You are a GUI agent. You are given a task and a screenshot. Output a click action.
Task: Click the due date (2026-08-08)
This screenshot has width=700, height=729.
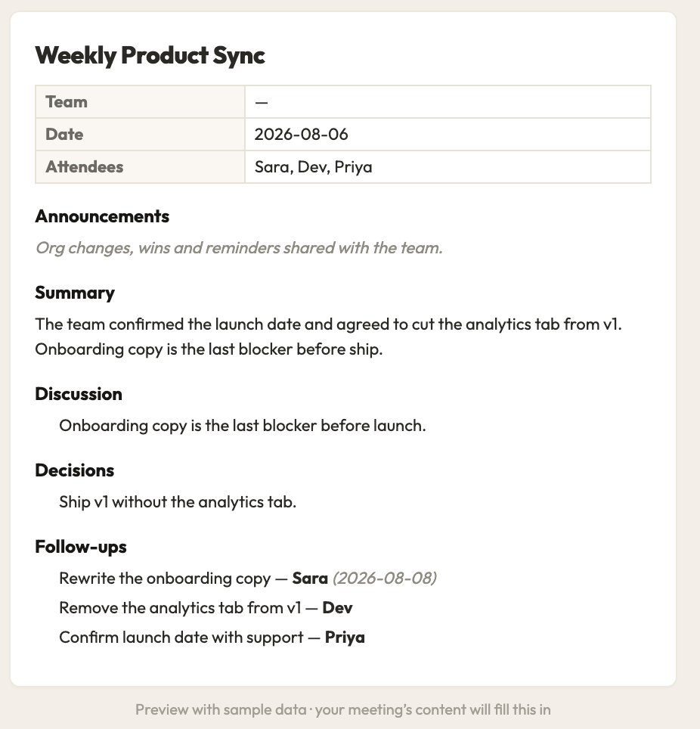point(385,578)
